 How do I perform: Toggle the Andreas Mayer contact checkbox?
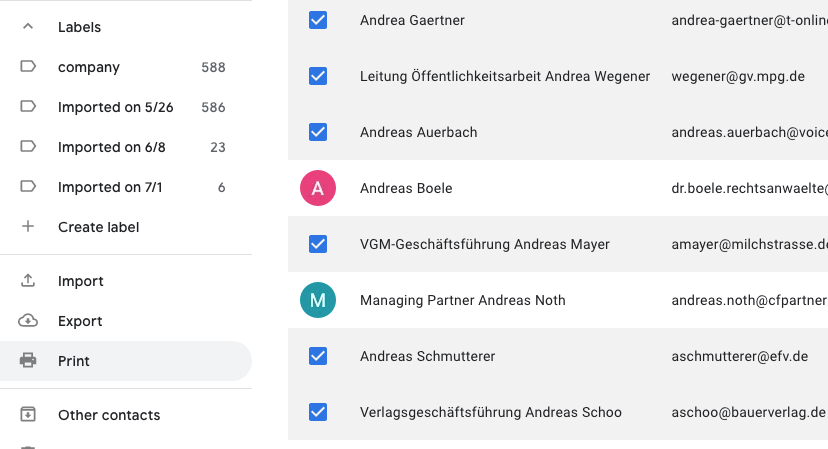[318, 244]
